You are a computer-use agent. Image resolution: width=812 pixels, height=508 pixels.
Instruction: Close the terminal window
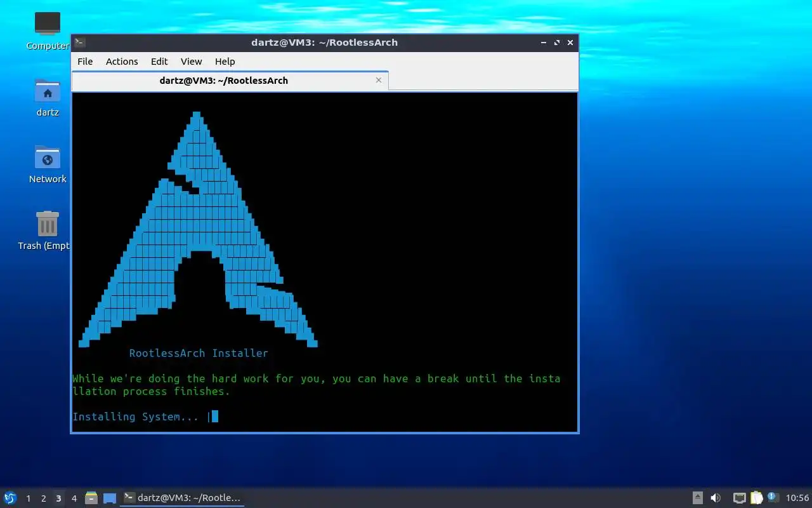click(570, 43)
